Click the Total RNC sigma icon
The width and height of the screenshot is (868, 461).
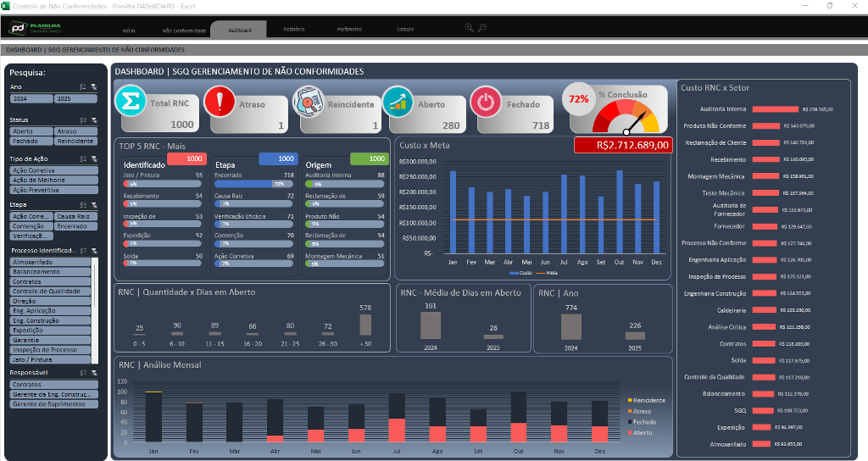131,101
